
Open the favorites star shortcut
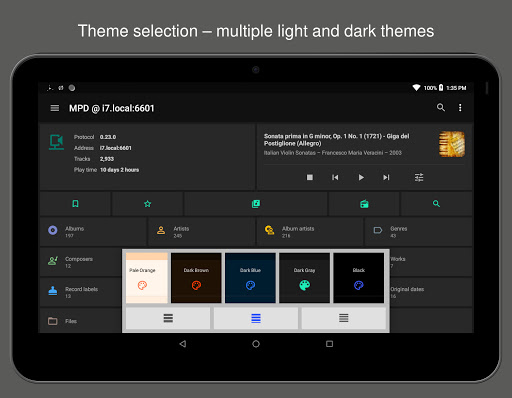coord(147,204)
